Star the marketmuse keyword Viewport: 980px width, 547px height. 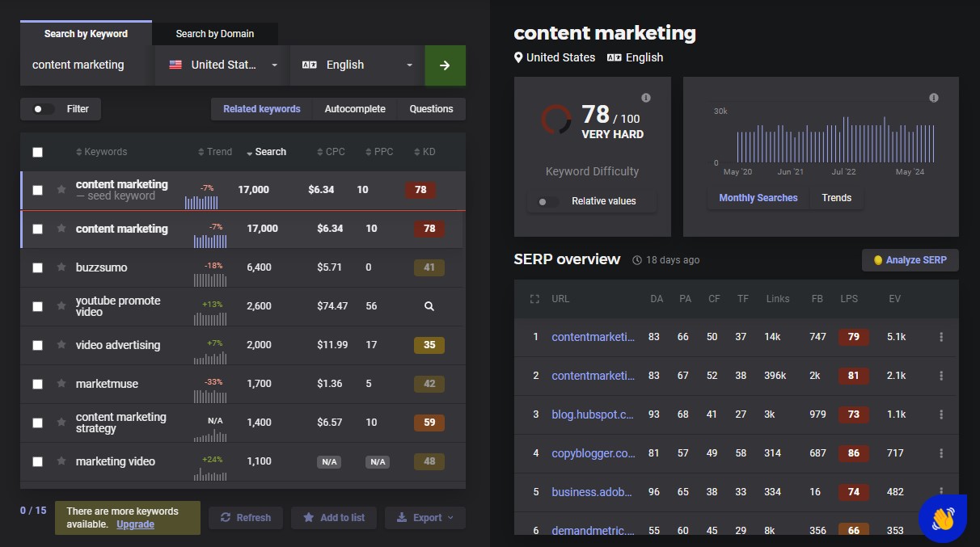click(61, 384)
